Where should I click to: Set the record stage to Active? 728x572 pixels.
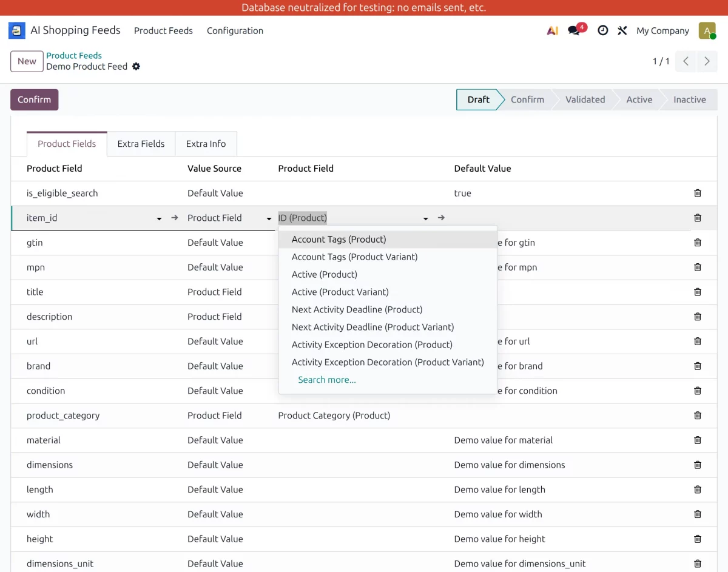639,99
